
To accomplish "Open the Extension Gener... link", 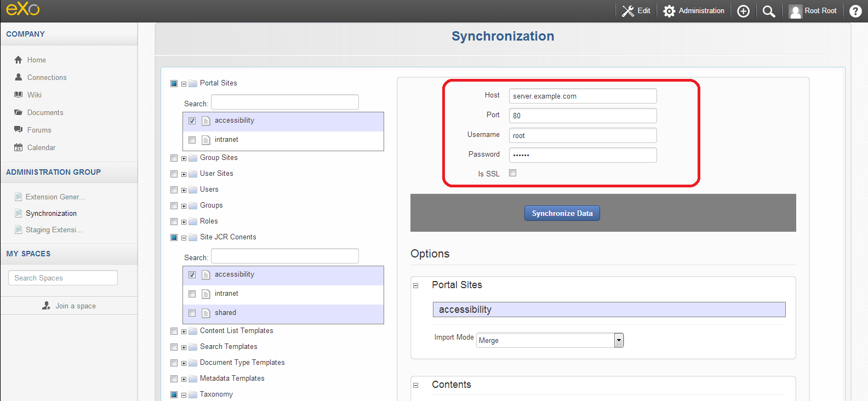I will (55, 197).
